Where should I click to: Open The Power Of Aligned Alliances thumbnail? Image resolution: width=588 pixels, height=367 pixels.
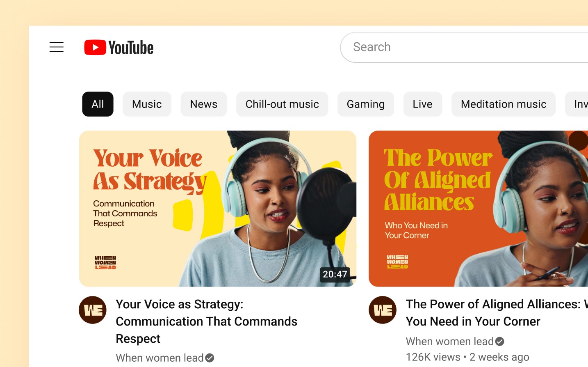(x=478, y=209)
